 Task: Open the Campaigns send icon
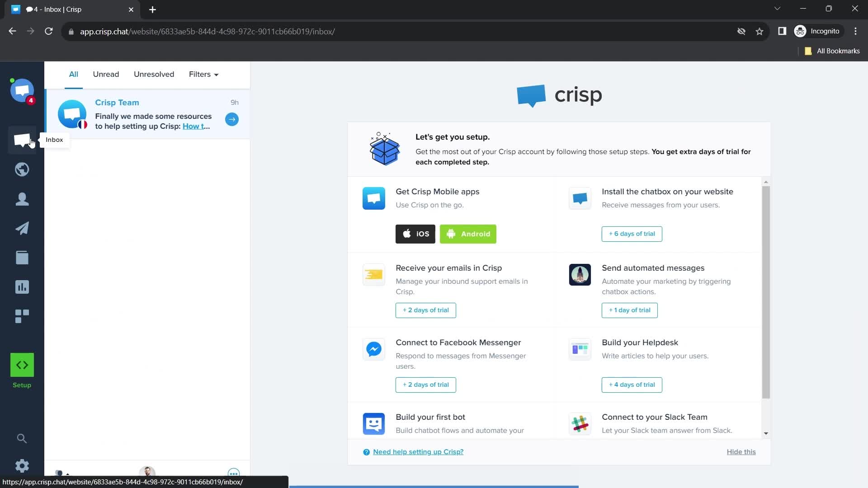click(x=22, y=228)
